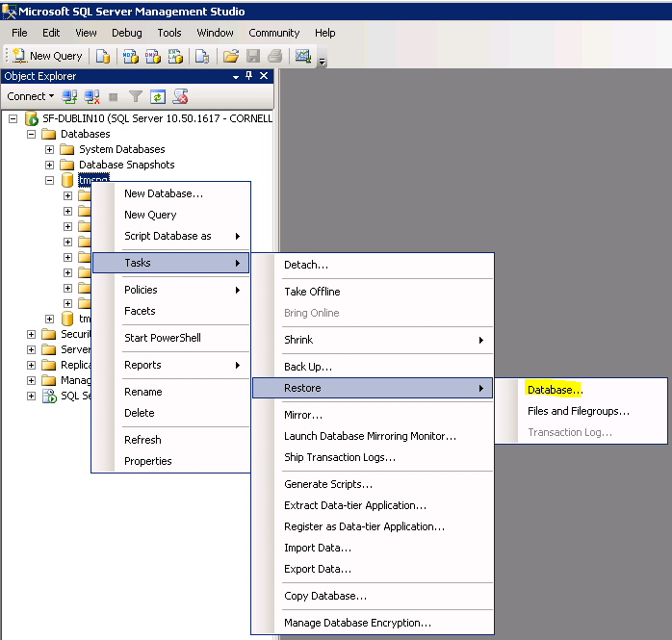Click the SQL Server Agent icon
The image size is (672, 640).
pyautogui.click(x=49, y=396)
